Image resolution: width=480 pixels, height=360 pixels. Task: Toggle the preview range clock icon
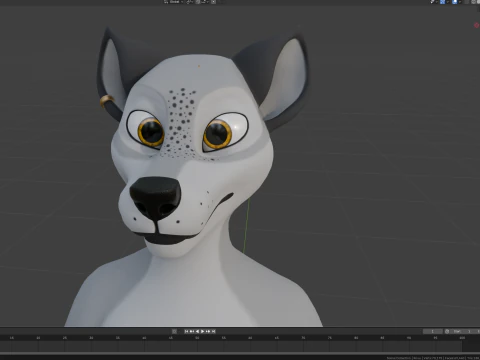point(447,331)
